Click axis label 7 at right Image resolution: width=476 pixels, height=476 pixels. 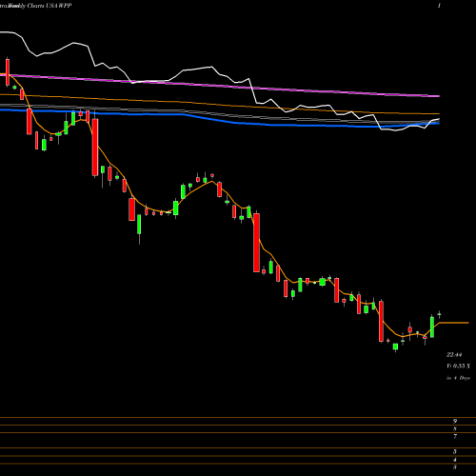455,437
